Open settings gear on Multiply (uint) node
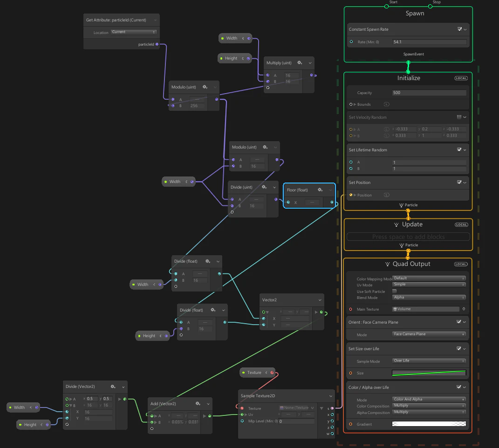 click(x=300, y=63)
